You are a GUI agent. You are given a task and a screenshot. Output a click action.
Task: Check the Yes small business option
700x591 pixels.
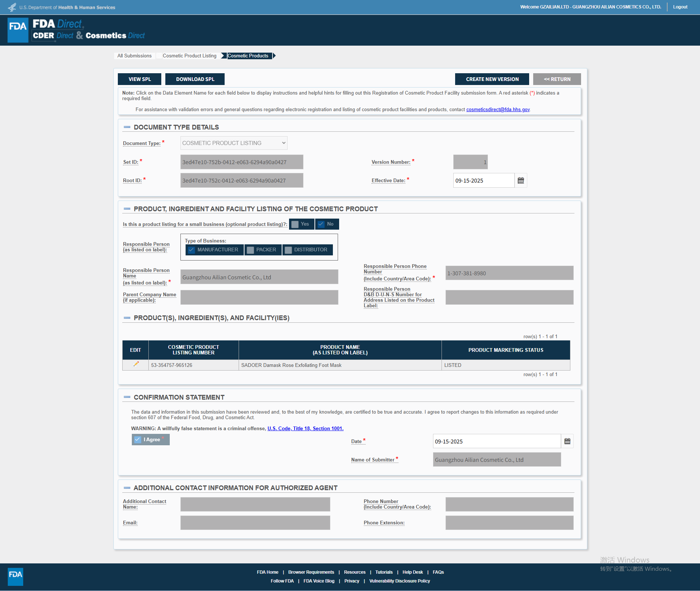295,224
